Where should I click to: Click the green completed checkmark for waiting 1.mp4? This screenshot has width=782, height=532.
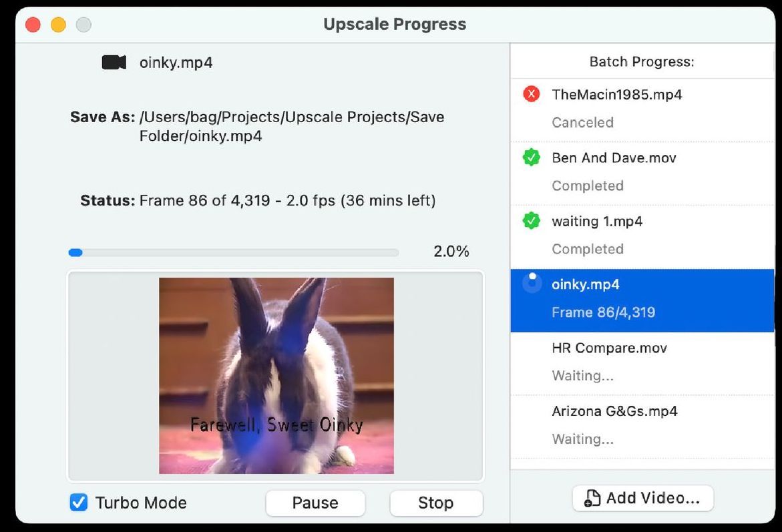pyautogui.click(x=531, y=220)
